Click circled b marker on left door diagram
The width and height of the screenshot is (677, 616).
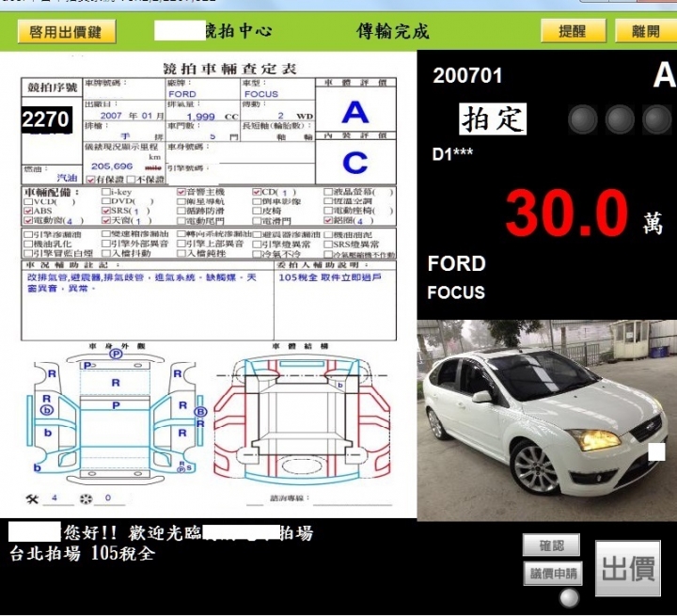(47, 410)
